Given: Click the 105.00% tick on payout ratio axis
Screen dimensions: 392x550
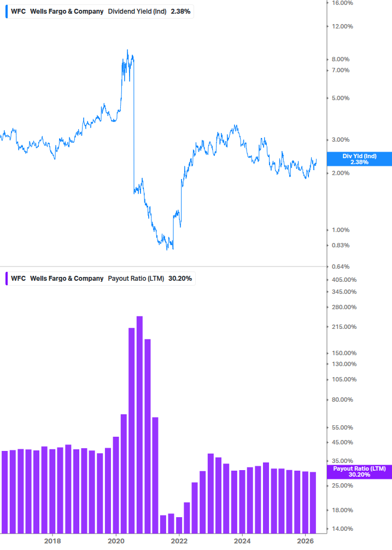Looking at the screenshot, I should [x=344, y=380].
